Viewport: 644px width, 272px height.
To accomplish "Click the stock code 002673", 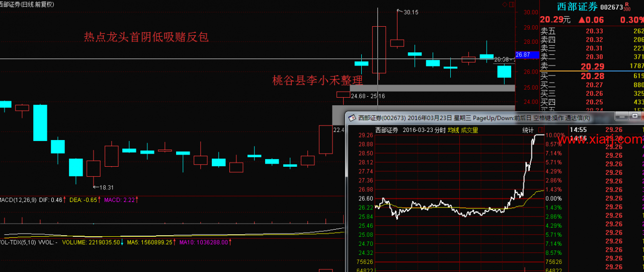I will 611,7.
